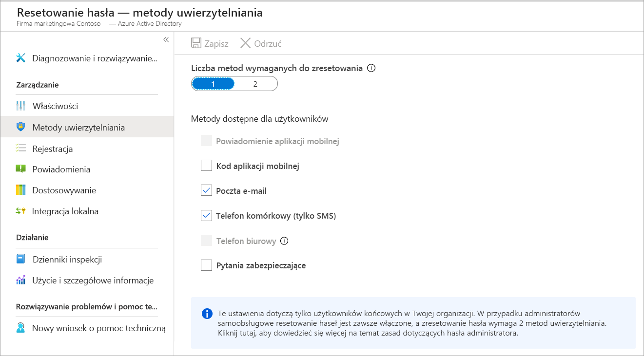This screenshot has width=644, height=356.
Task: Uncheck Telefon komórkowy (tylko SMS) checkbox
Action: 206,215
